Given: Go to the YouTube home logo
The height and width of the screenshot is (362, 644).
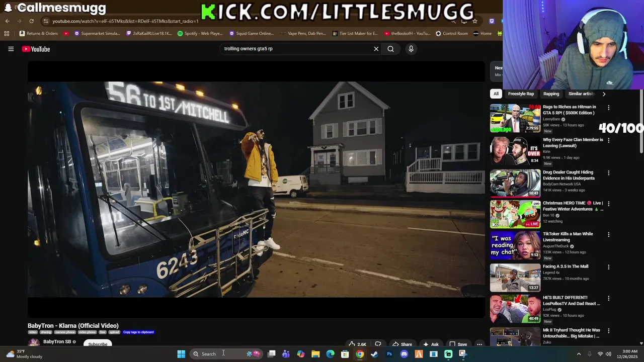Looking at the screenshot, I should coord(36,49).
